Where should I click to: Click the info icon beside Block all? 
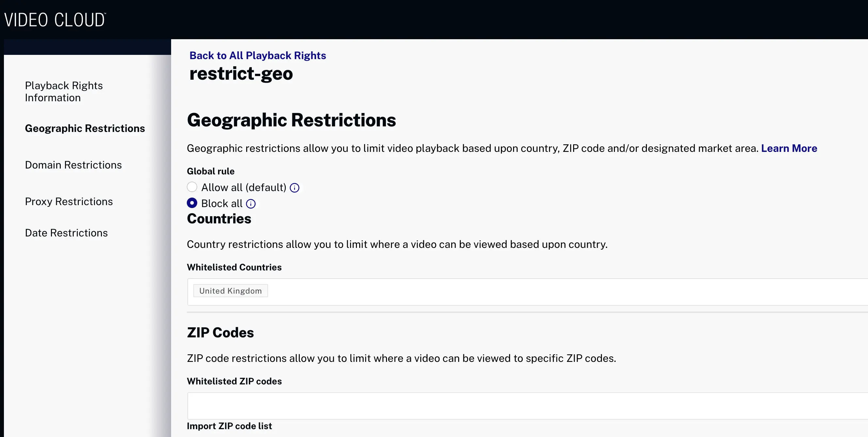[x=251, y=203]
